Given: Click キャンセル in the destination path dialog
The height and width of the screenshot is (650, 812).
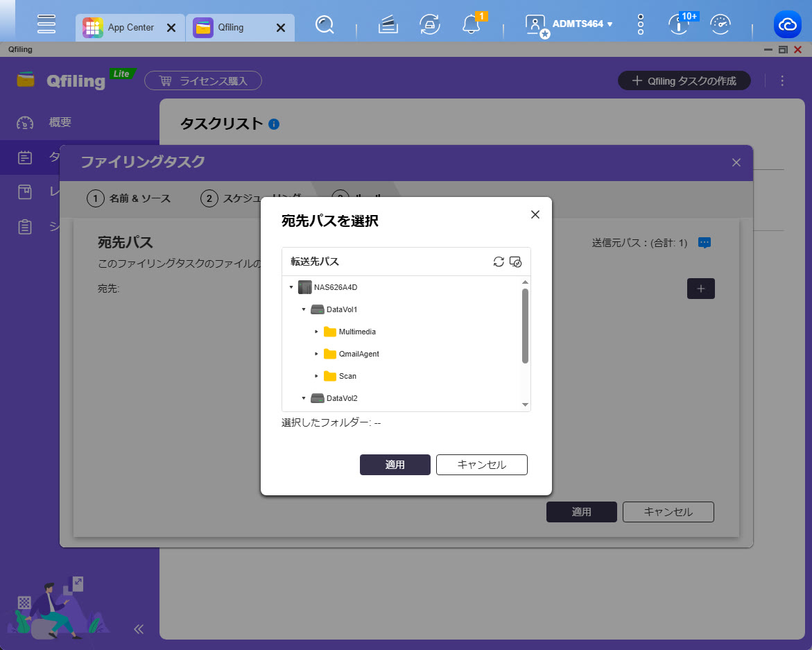Looking at the screenshot, I should [481, 465].
